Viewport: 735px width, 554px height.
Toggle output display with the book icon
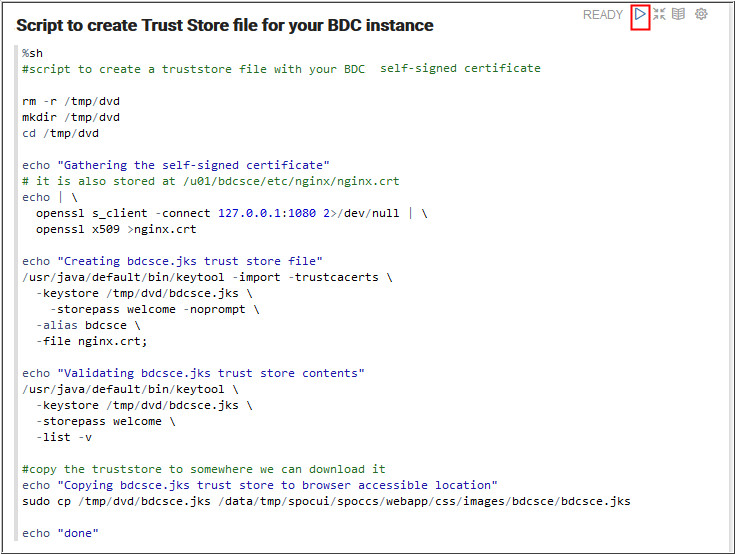click(679, 15)
